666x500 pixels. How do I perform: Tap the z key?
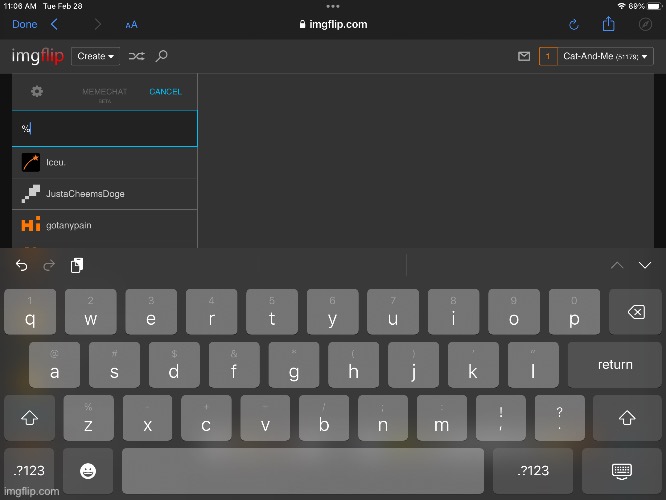click(x=88, y=418)
